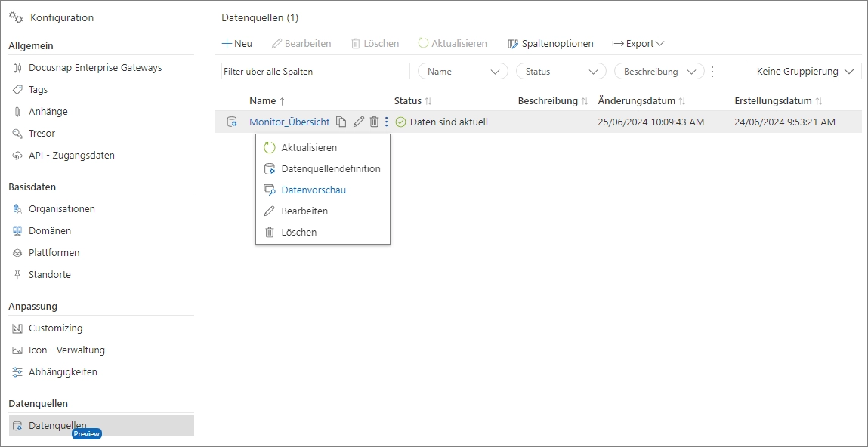Open Docusnap Enterprise Gateways via its sidebar icon
Screen dimensions: 868x447
pos(16,67)
